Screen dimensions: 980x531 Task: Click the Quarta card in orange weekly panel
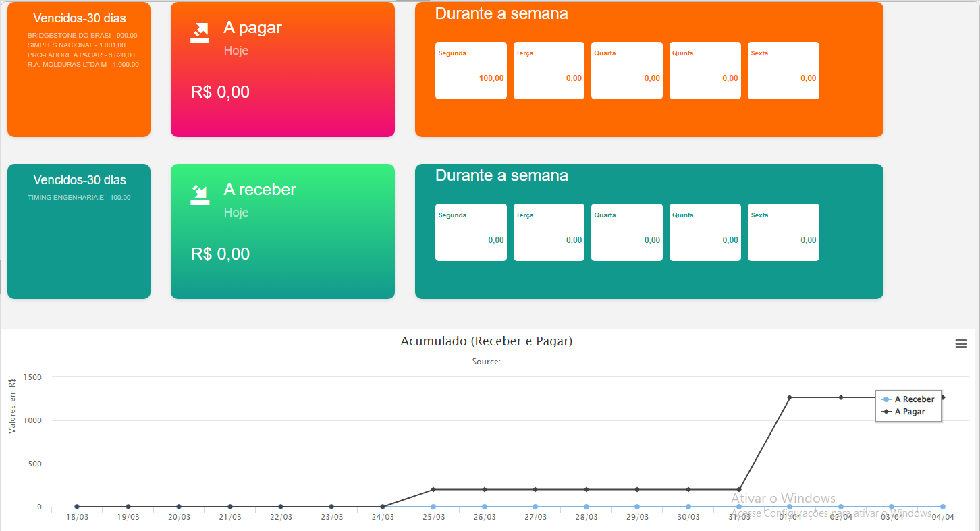(x=626, y=71)
